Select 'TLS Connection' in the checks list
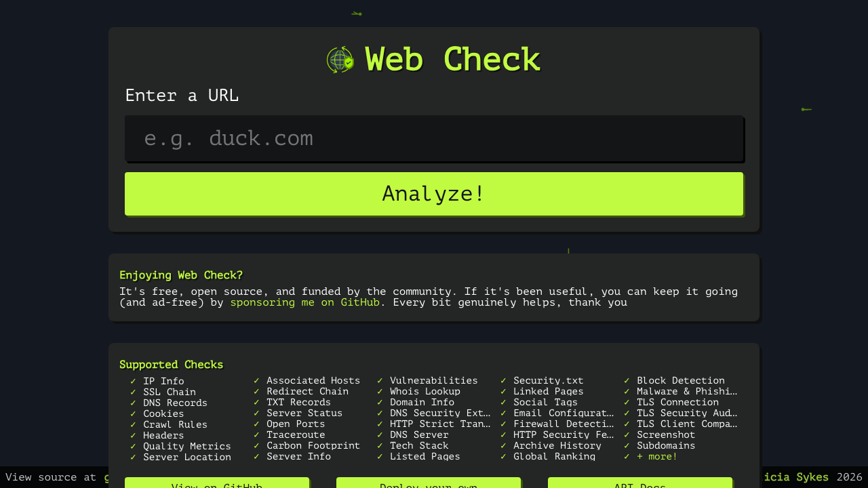The image size is (868, 488). [678, 402]
